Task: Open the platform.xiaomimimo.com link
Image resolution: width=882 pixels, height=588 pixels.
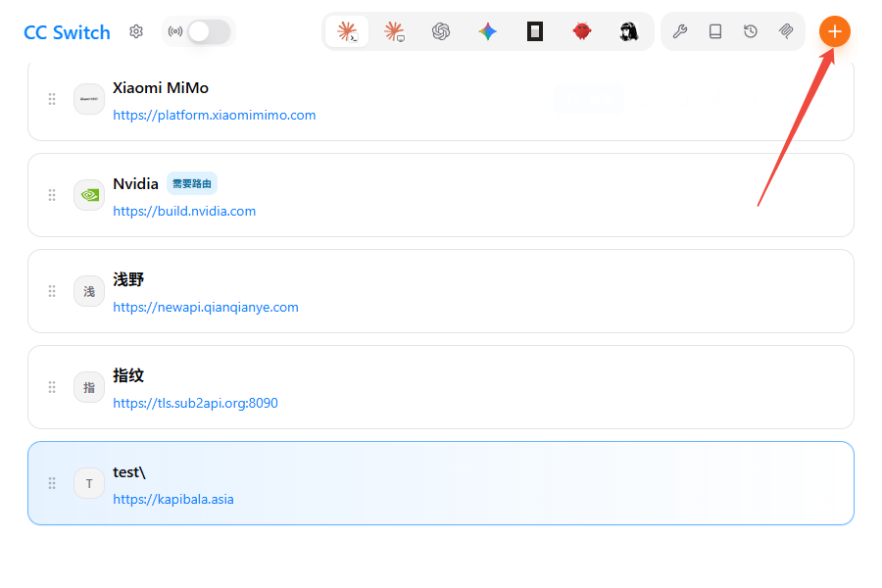Action: click(x=215, y=116)
